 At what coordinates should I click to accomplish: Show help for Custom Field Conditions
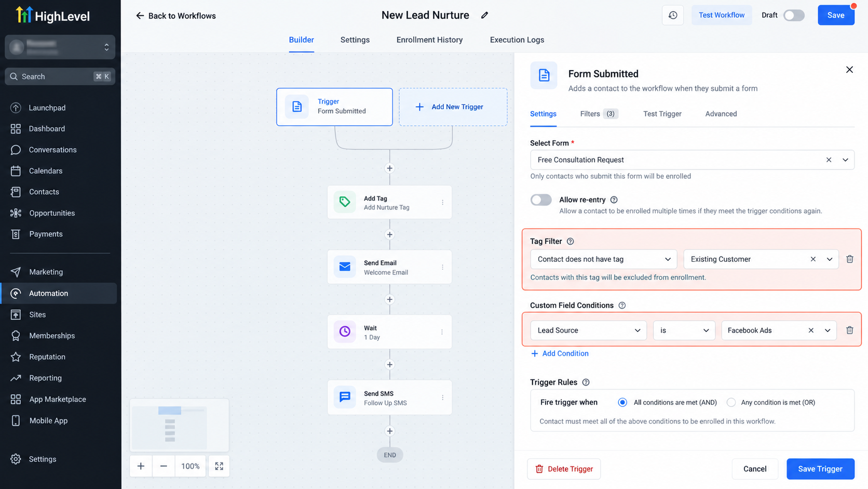point(622,306)
